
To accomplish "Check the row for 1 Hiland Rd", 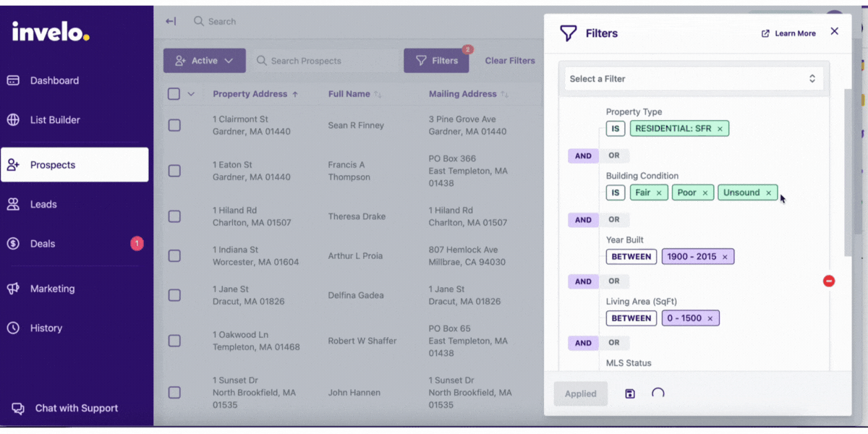I will pos(174,216).
